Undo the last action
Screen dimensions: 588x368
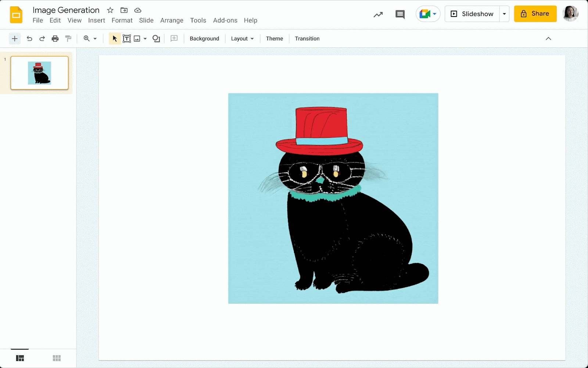pyautogui.click(x=29, y=38)
